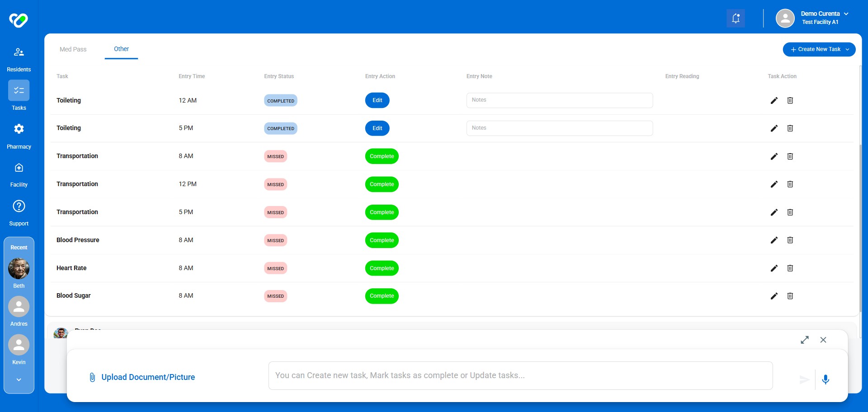Delete the Transportation 8 AM task
Image resolution: width=868 pixels, height=412 pixels.
[x=790, y=156]
